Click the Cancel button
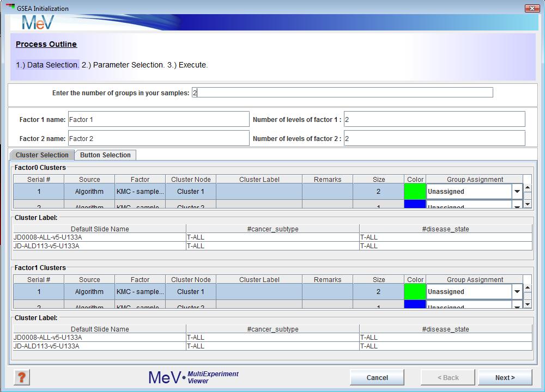The height and width of the screenshot is (392, 545). tap(377, 377)
